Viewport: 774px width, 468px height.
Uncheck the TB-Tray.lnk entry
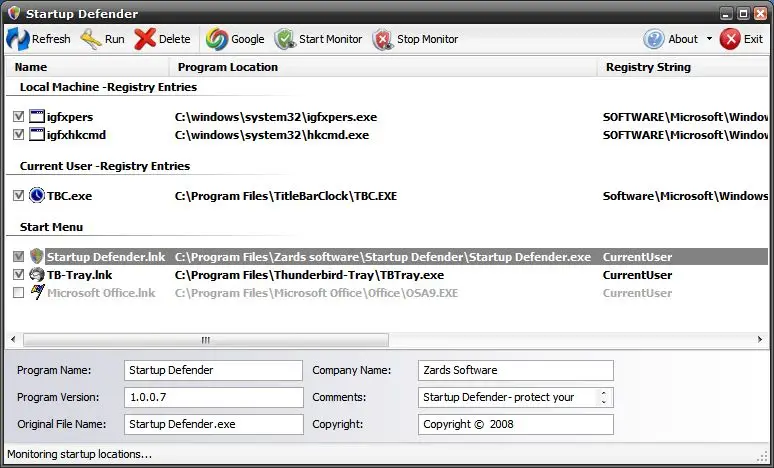[18, 274]
